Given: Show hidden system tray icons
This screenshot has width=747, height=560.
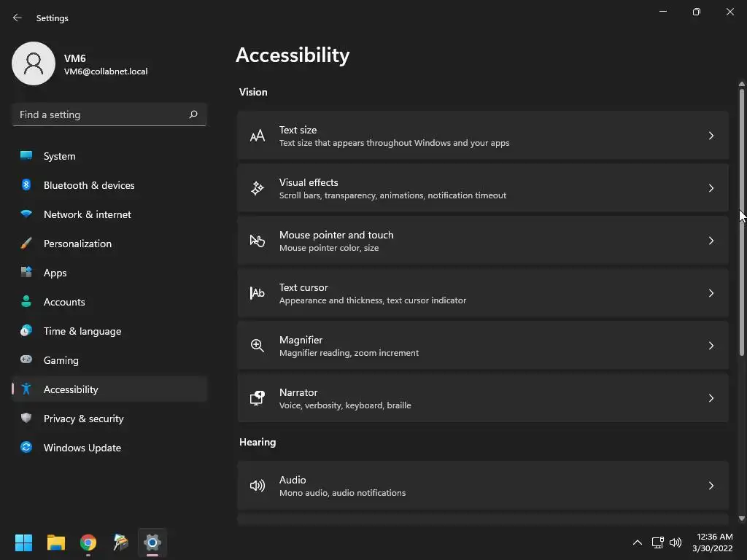Looking at the screenshot, I should (x=637, y=542).
